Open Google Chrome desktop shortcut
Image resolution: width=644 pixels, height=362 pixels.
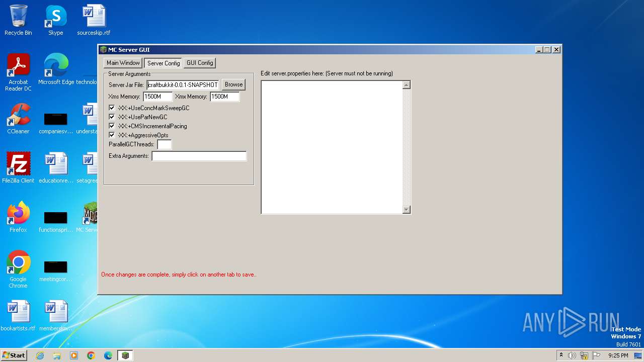pyautogui.click(x=18, y=269)
